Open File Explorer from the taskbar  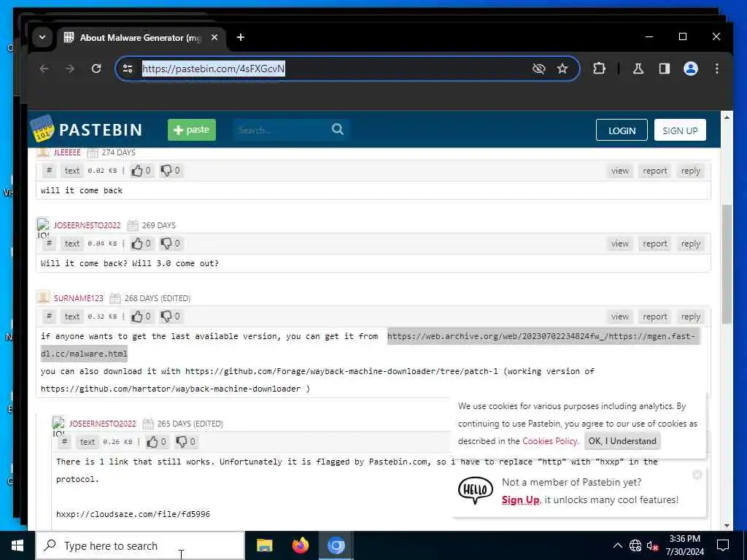(264, 545)
